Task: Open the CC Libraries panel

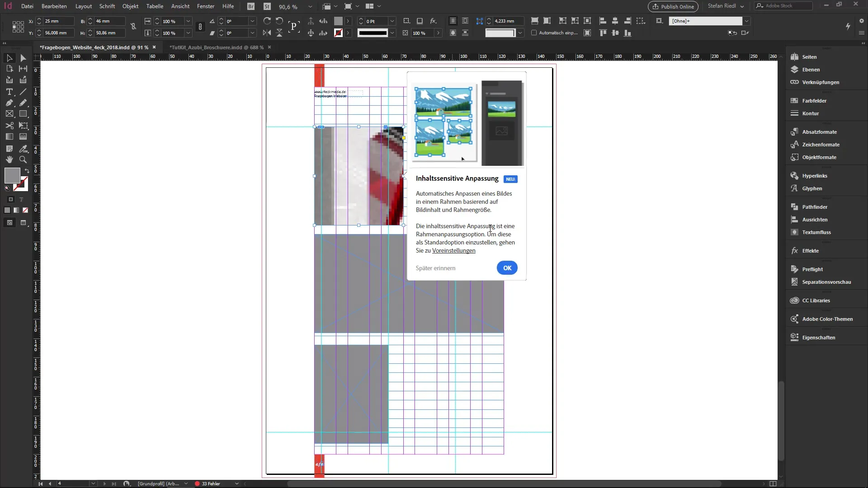Action: pos(816,300)
